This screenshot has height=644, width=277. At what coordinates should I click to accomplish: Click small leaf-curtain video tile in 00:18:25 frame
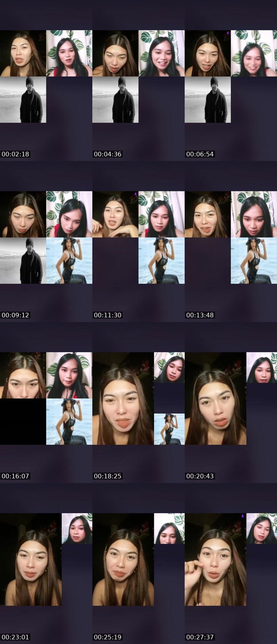click(169, 367)
